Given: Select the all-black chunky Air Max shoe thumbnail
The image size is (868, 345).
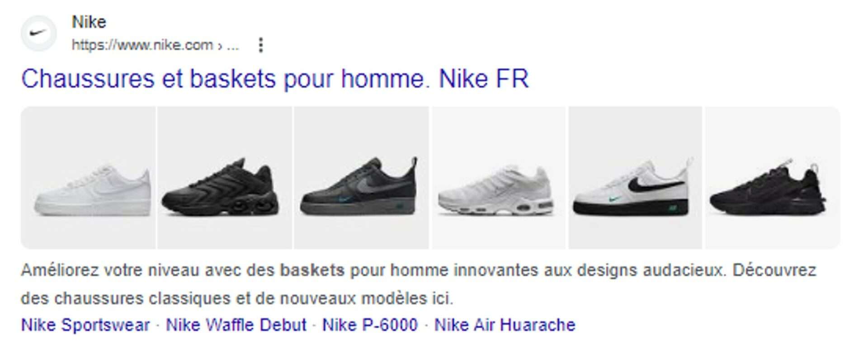Looking at the screenshot, I should pos(225,178).
